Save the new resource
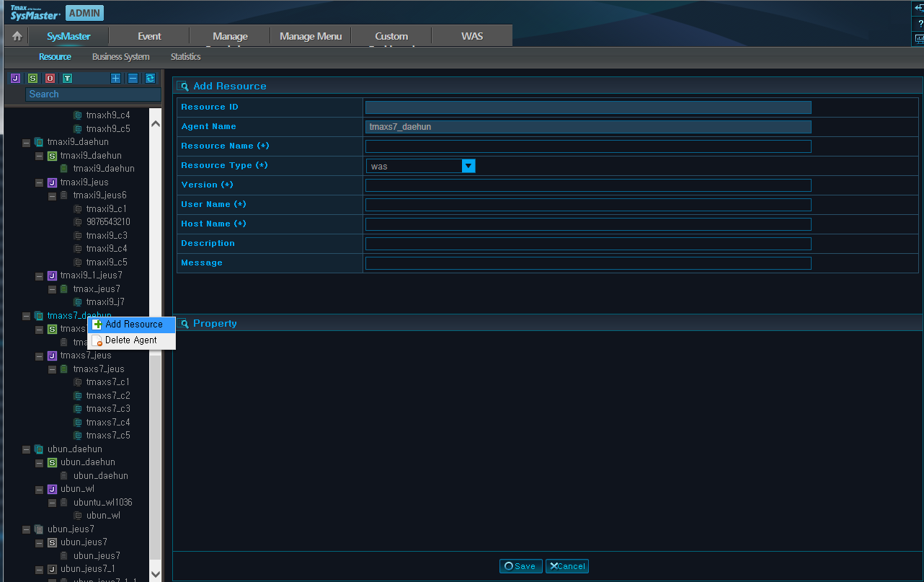 coord(521,566)
